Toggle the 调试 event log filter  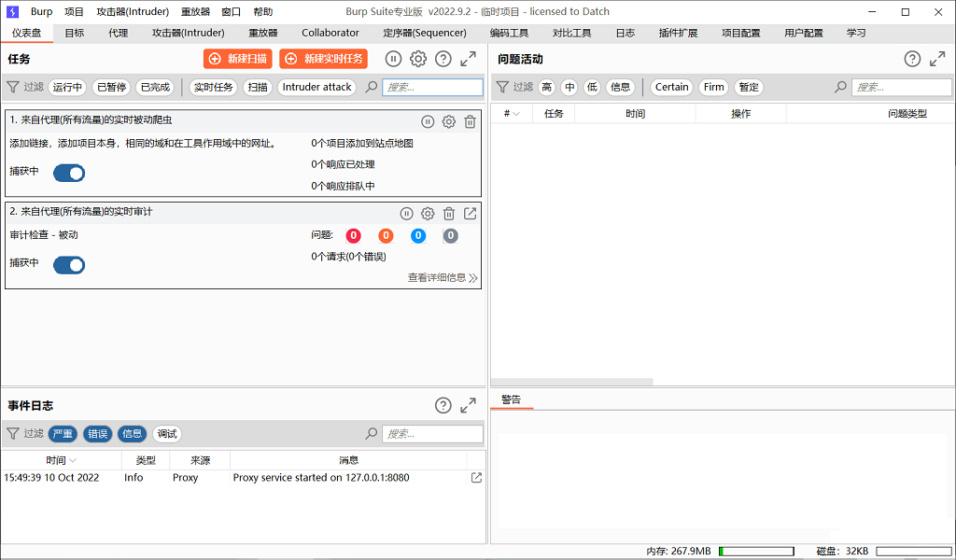pos(167,434)
